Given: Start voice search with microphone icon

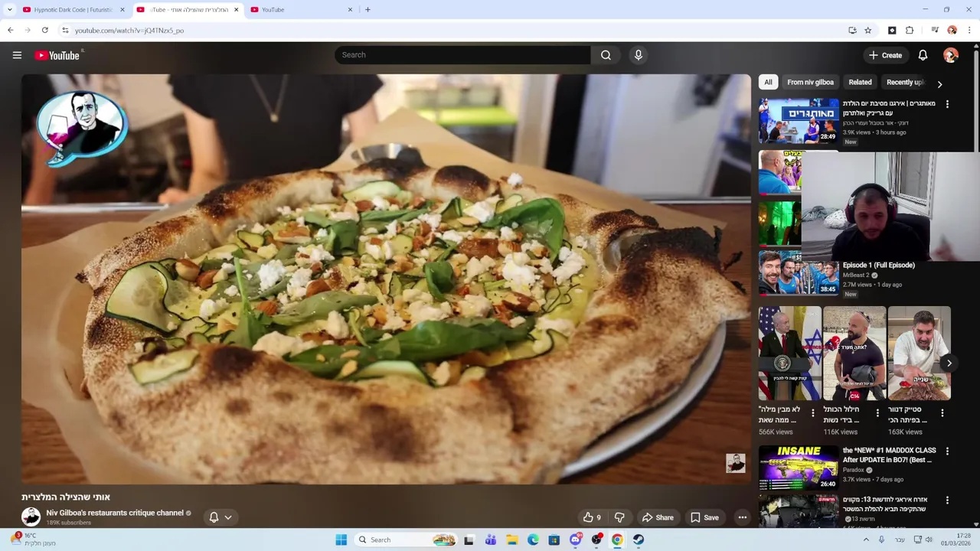Looking at the screenshot, I should click(638, 55).
